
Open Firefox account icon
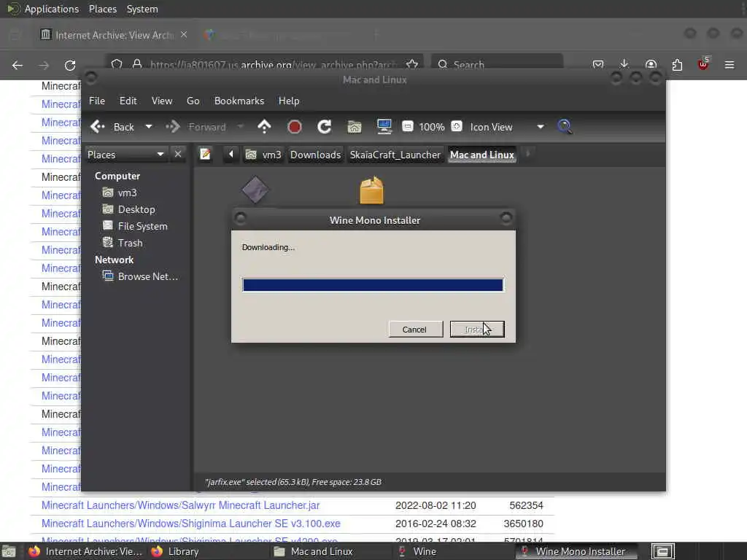[x=651, y=64]
